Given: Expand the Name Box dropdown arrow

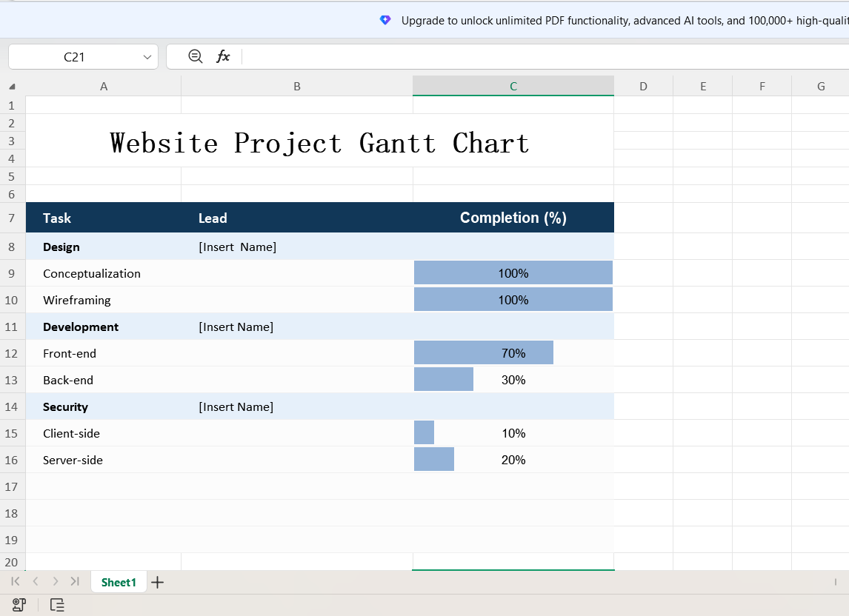Looking at the screenshot, I should pos(147,57).
